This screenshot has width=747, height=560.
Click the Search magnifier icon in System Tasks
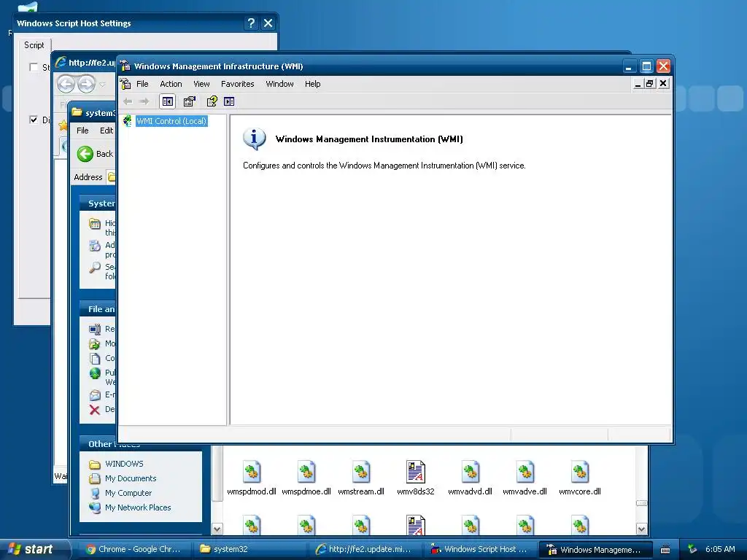[95, 267]
